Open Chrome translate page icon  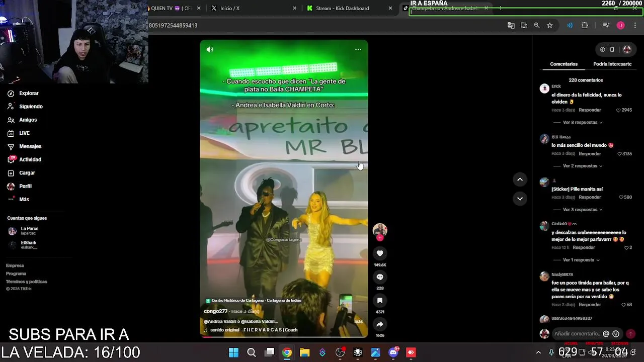[x=511, y=25]
